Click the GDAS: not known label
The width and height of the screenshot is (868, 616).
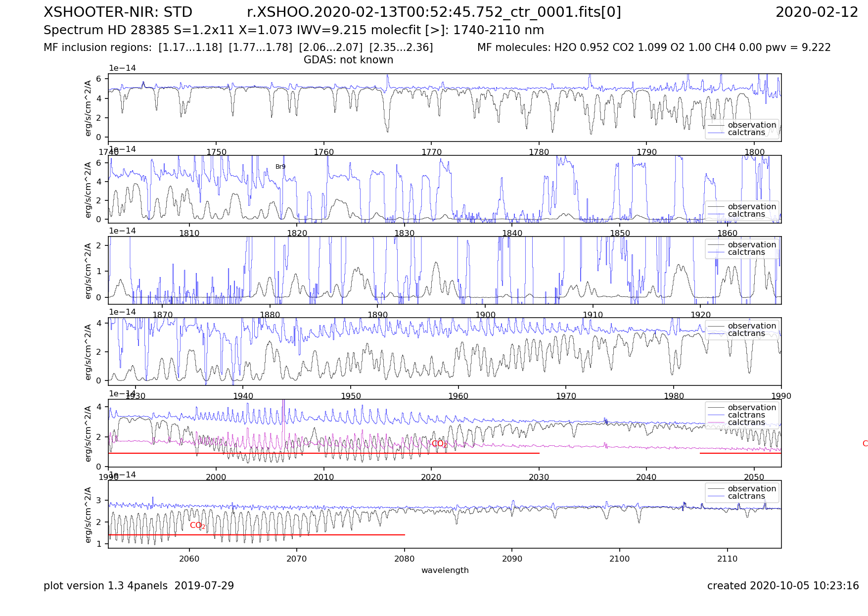pos(348,60)
